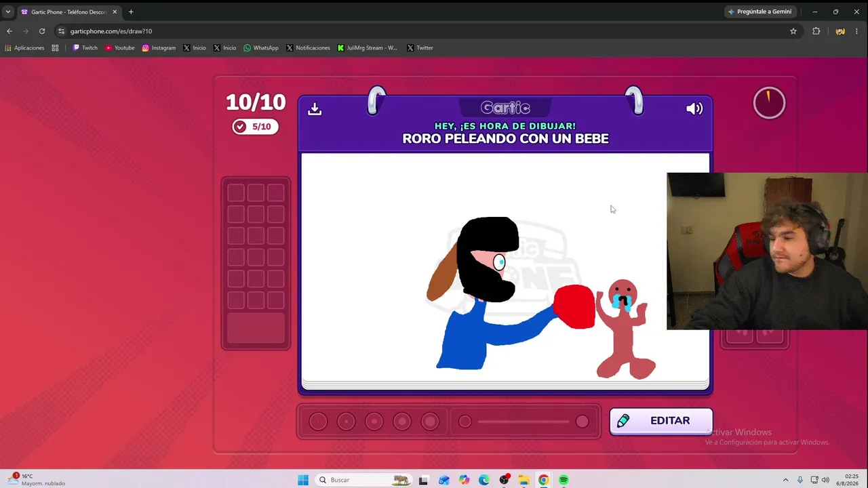Open the Youtube bookmark
Screen dimensions: 868x488
(120, 48)
